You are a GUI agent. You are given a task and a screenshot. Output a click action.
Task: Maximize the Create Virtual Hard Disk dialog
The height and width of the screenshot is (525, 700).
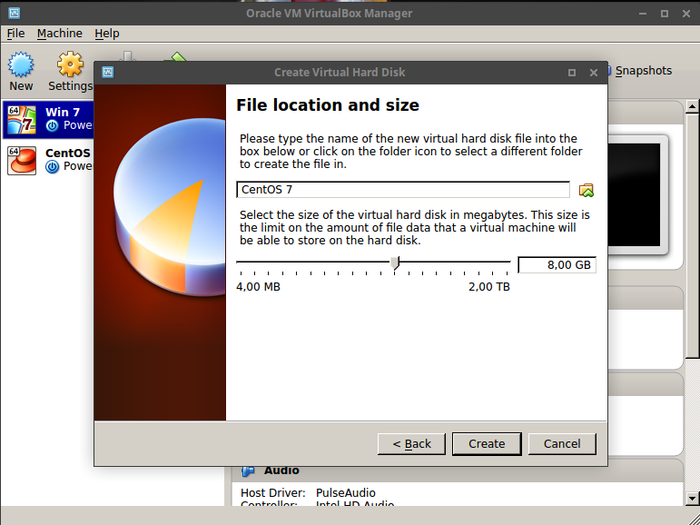point(572,72)
